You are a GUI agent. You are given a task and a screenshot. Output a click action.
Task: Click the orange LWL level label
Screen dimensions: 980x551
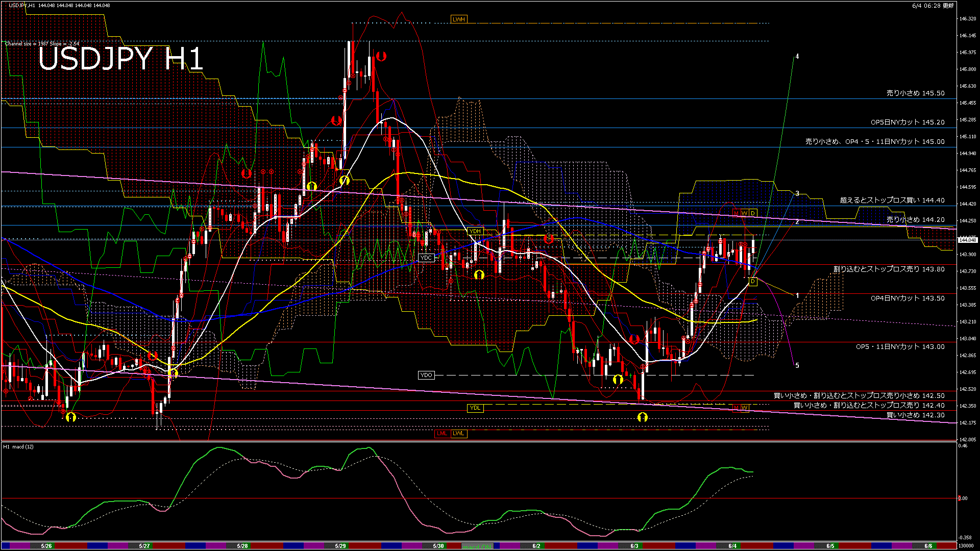click(x=458, y=434)
